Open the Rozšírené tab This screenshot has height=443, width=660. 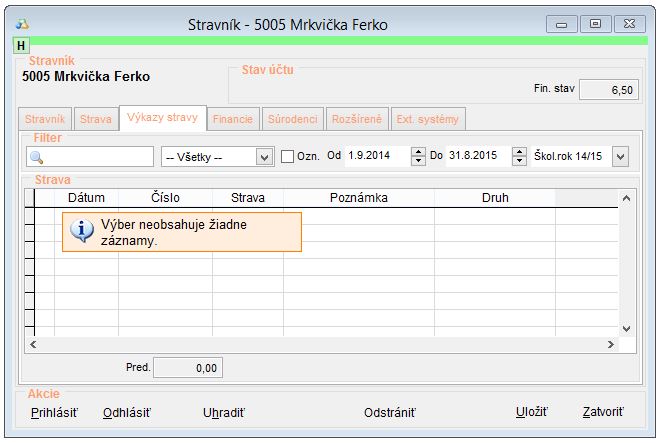(355, 119)
